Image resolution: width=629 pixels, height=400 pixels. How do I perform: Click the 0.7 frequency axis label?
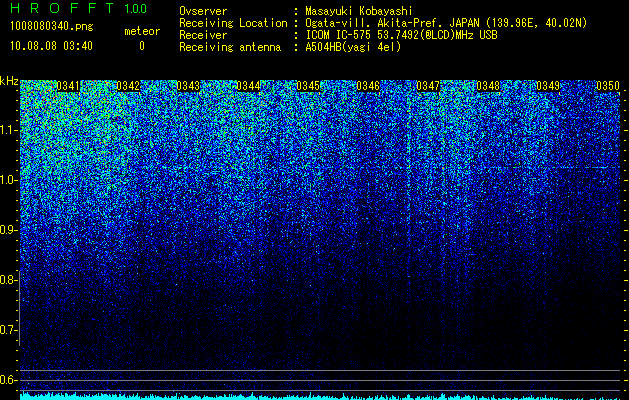tap(8, 330)
